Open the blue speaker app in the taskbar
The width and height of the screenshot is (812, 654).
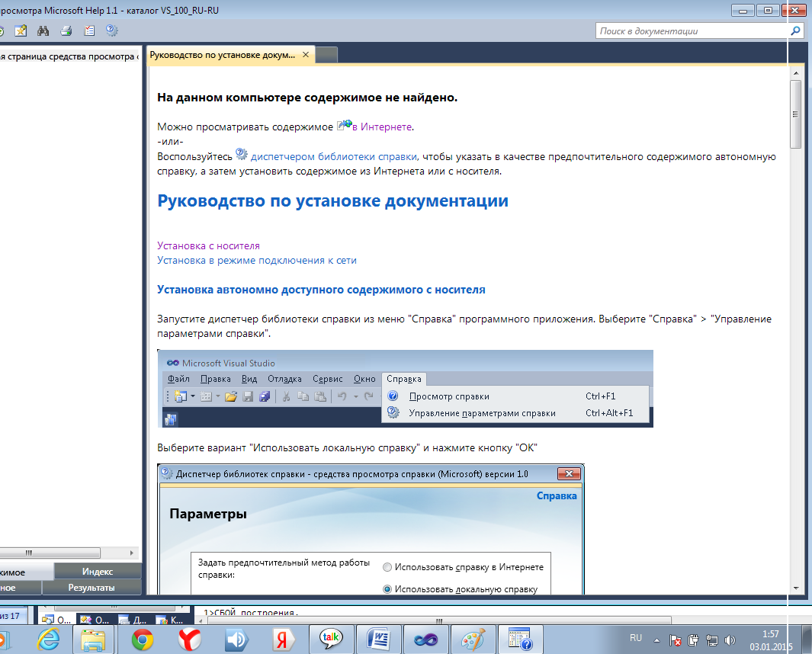coord(236,640)
